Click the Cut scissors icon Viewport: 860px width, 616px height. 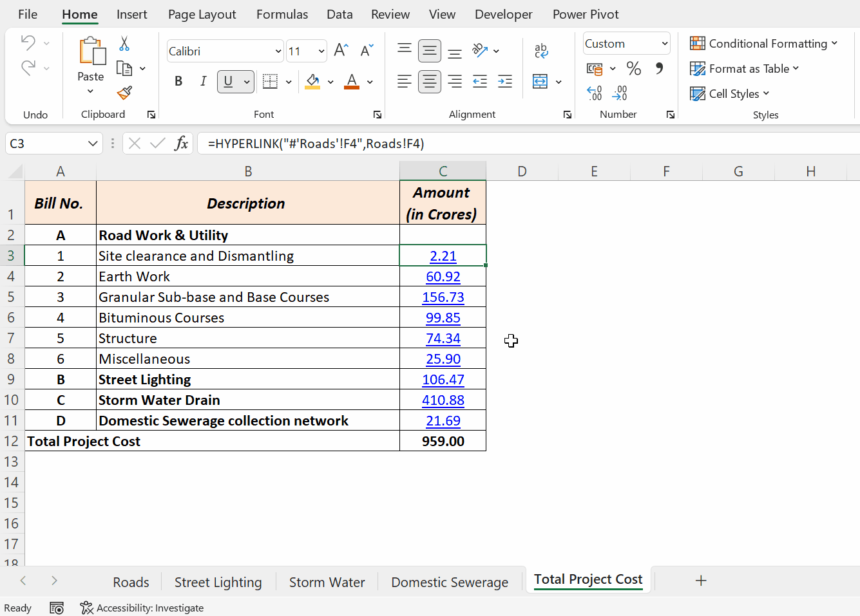coord(124,44)
